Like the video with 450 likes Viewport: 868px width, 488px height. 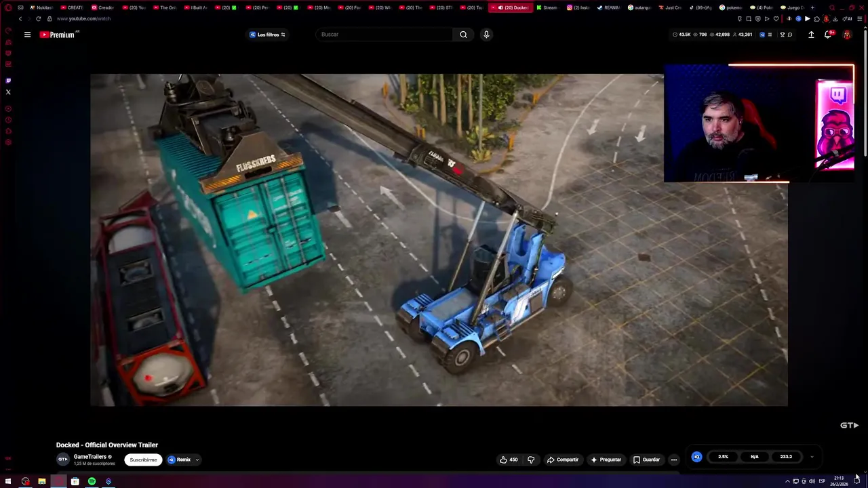[509, 460]
